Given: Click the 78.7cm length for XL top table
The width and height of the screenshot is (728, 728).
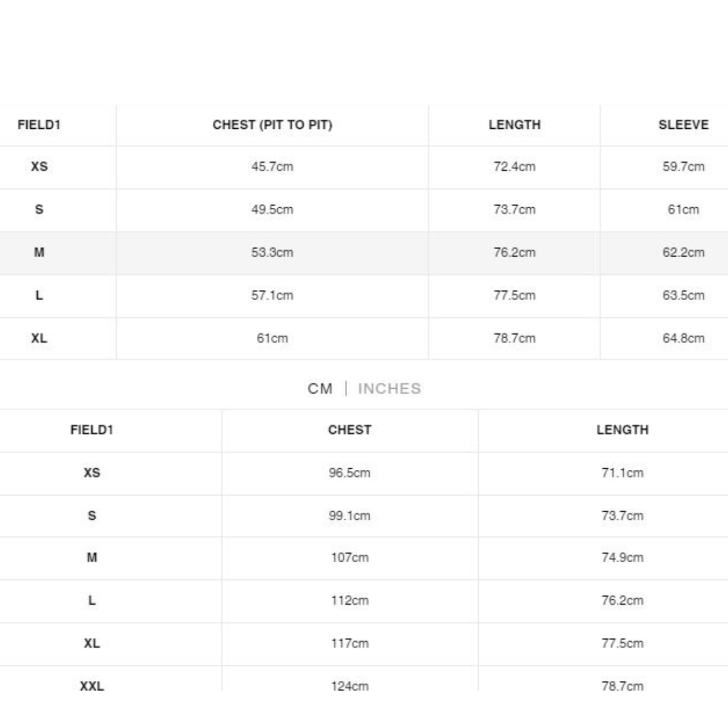Looking at the screenshot, I should click(515, 338).
